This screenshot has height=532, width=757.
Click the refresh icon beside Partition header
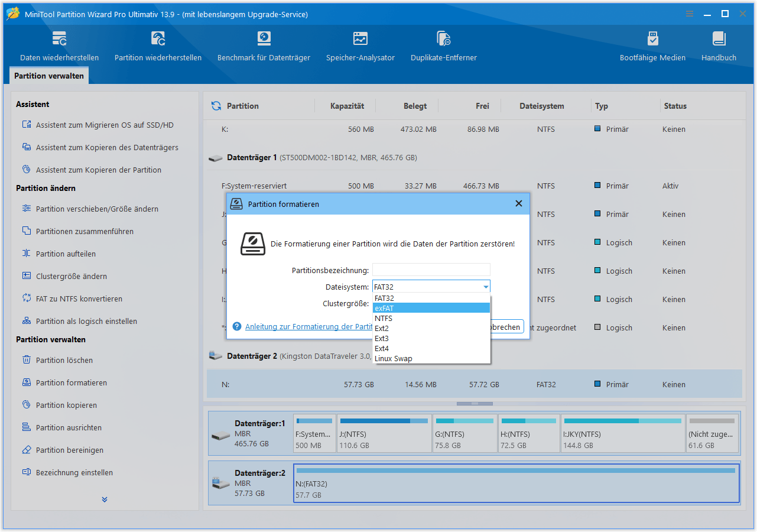pyautogui.click(x=216, y=106)
